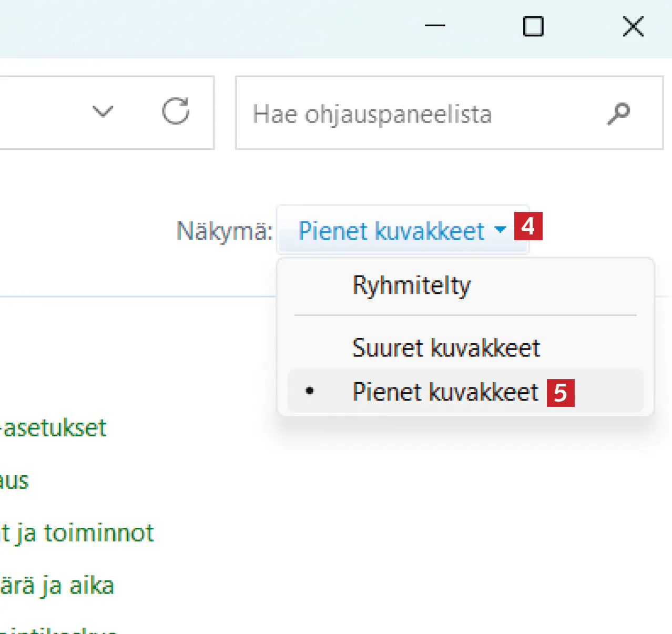Click the magnifier search icon
672x634 pixels.
[x=618, y=114]
